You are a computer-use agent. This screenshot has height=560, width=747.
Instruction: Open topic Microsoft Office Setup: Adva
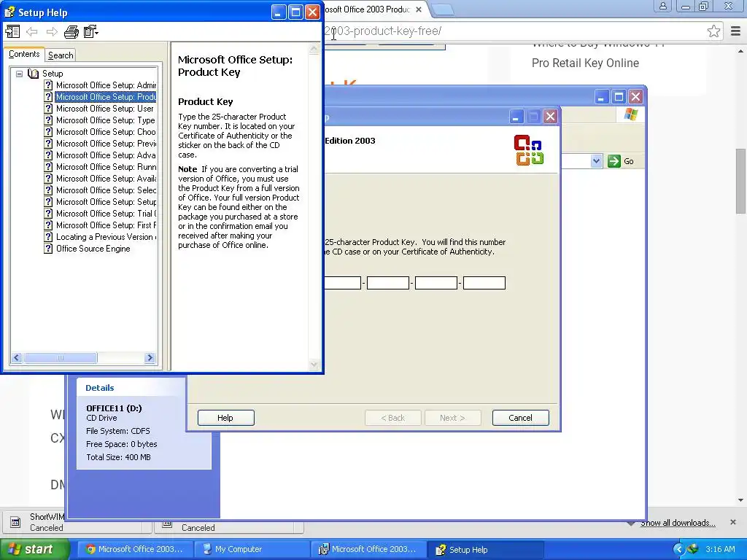click(106, 155)
